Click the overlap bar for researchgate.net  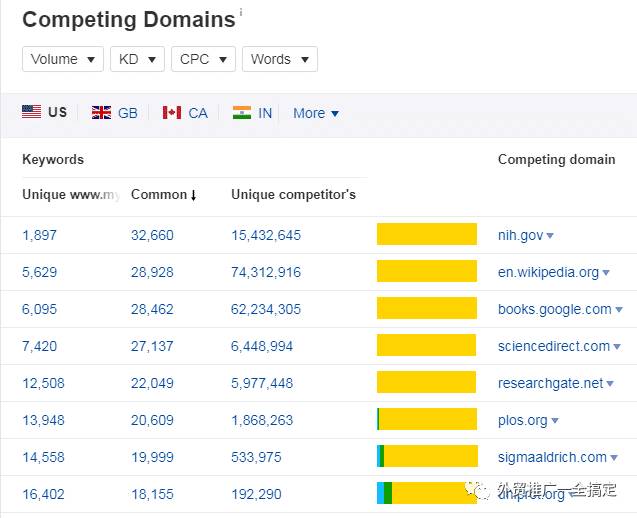(427, 382)
